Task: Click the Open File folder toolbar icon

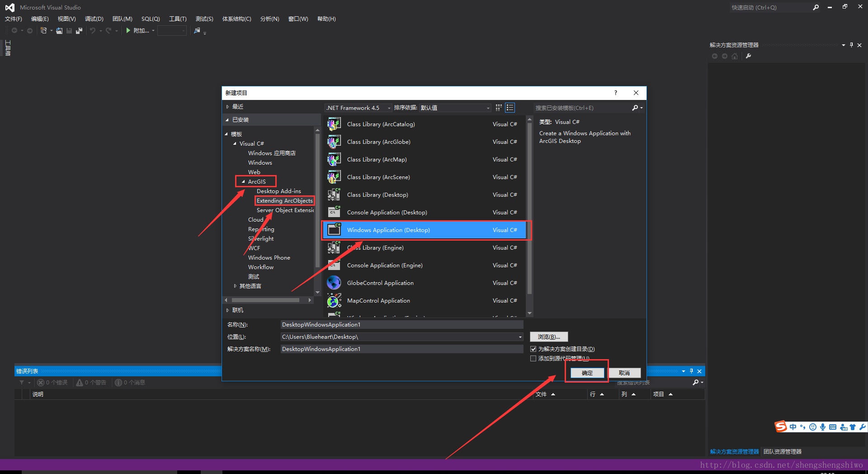Action: coord(59,31)
